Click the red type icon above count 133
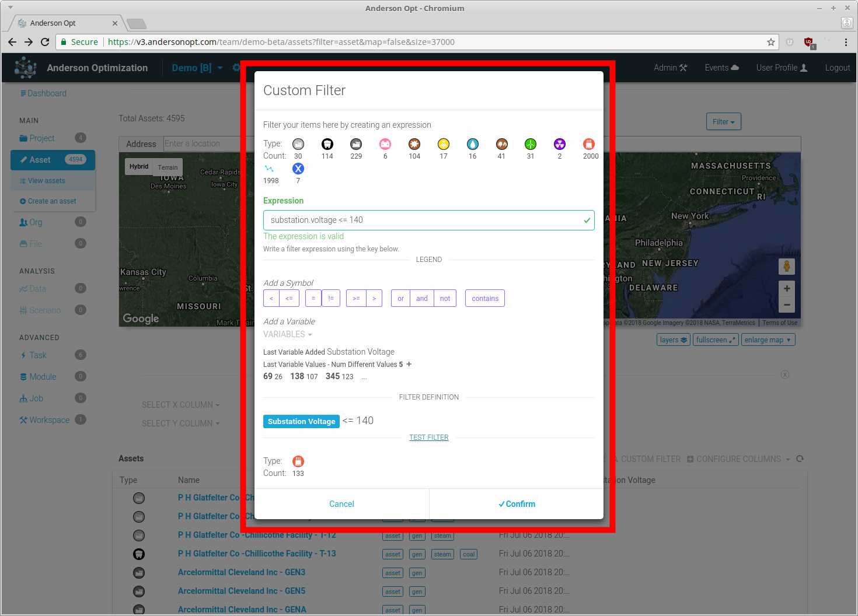Viewport: 858px width, 616px height. (x=298, y=461)
